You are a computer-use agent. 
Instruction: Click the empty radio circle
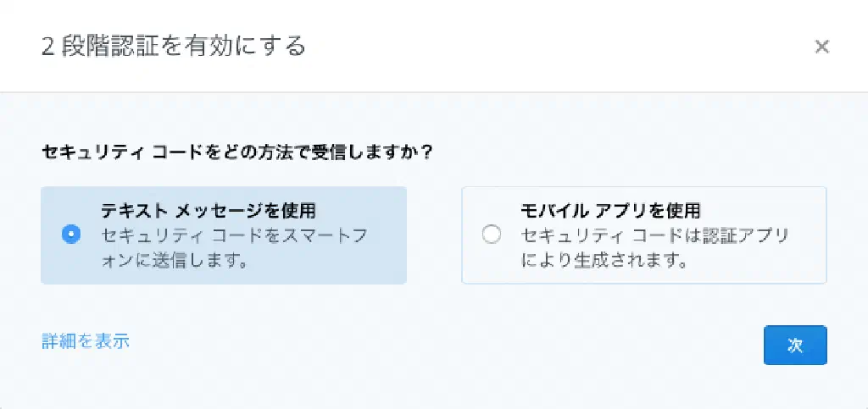pyautogui.click(x=492, y=235)
